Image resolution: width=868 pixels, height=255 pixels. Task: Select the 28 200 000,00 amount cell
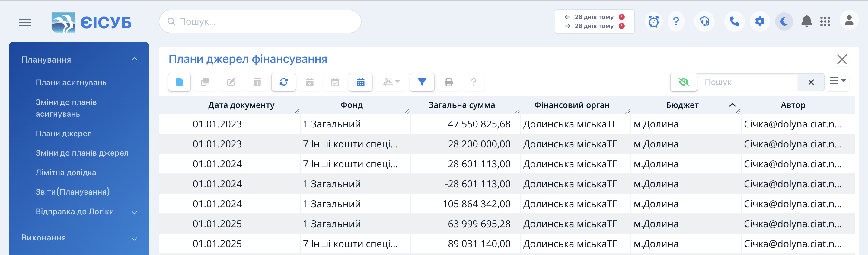tap(465, 144)
